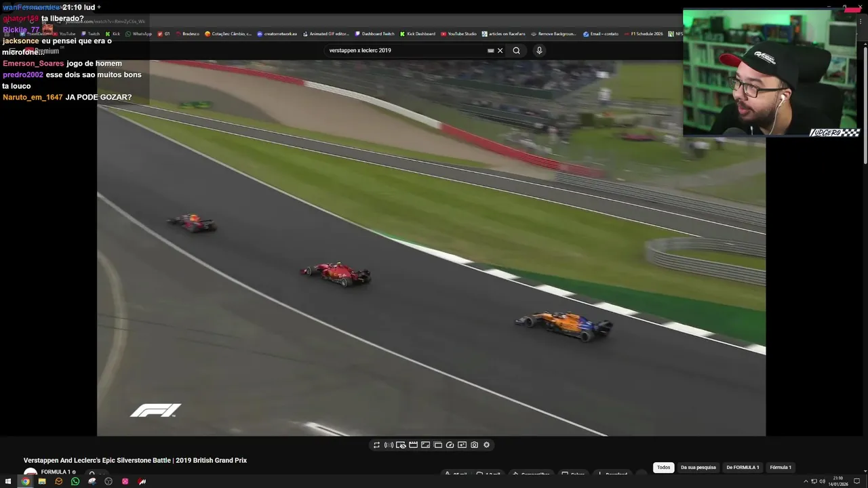Viewport: 868px width, 488px height.
Task: Open the FORMULA 1 channel name
Action: 56,472
